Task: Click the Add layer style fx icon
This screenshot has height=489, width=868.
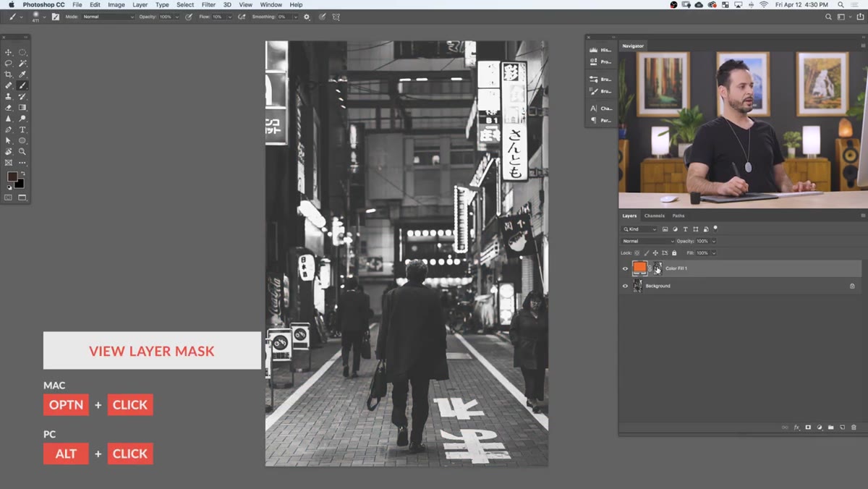Action: pos(797,428)
